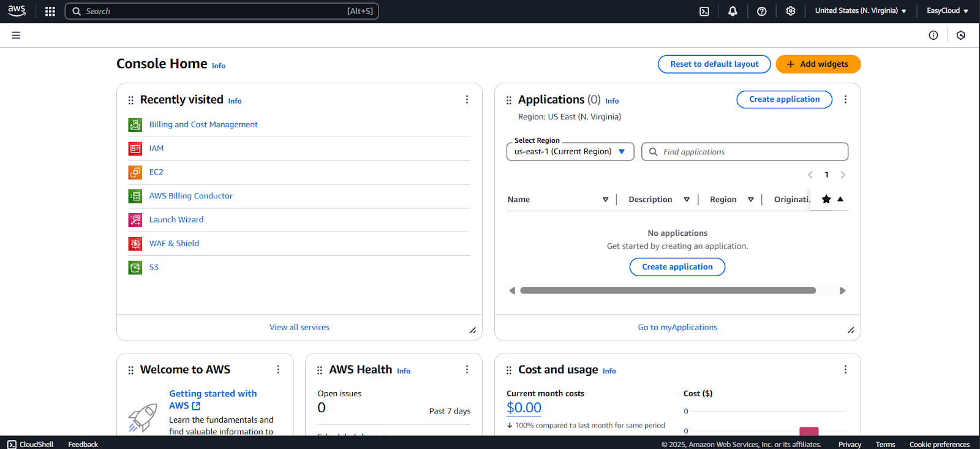The height and width of the screenshot is (449, 980).
Task: Open the help question mark icon
Action: 762,11
